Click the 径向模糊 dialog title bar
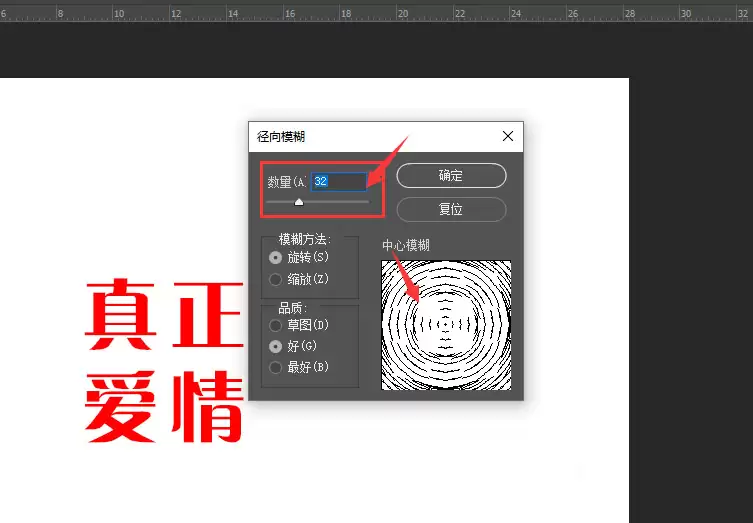Viewport: 753px width, 523px height. 375,136
